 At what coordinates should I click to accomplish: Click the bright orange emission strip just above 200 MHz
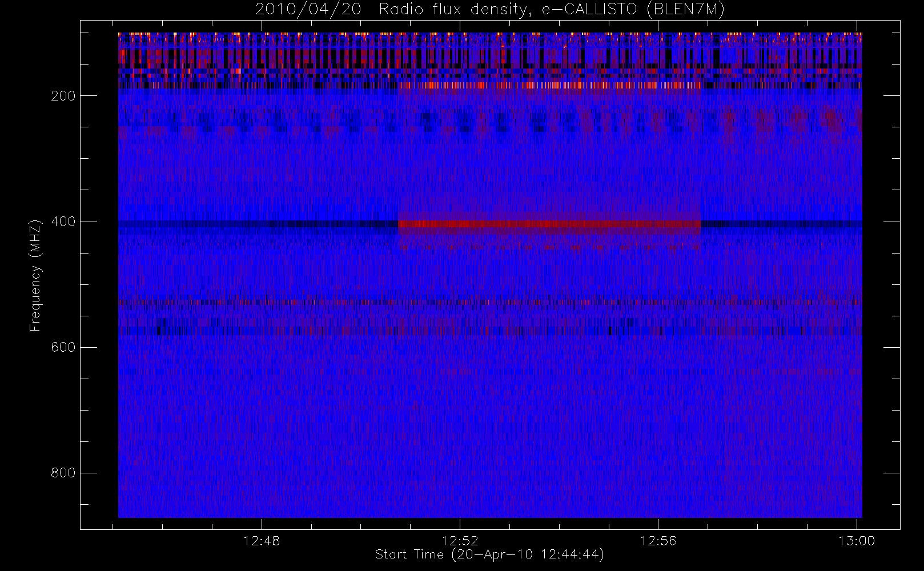click(x=549, y=86)
